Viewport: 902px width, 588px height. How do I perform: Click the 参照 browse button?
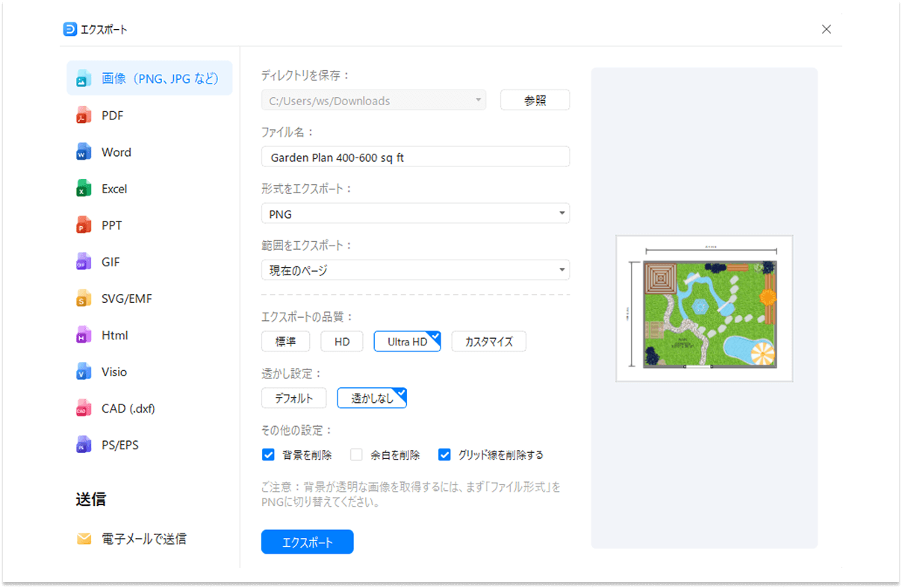click(x=535, y=99)
